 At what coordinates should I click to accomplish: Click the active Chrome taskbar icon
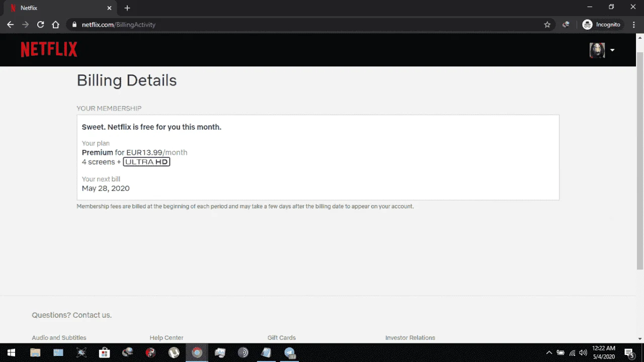pyautogui.click(x=197, y=352)
